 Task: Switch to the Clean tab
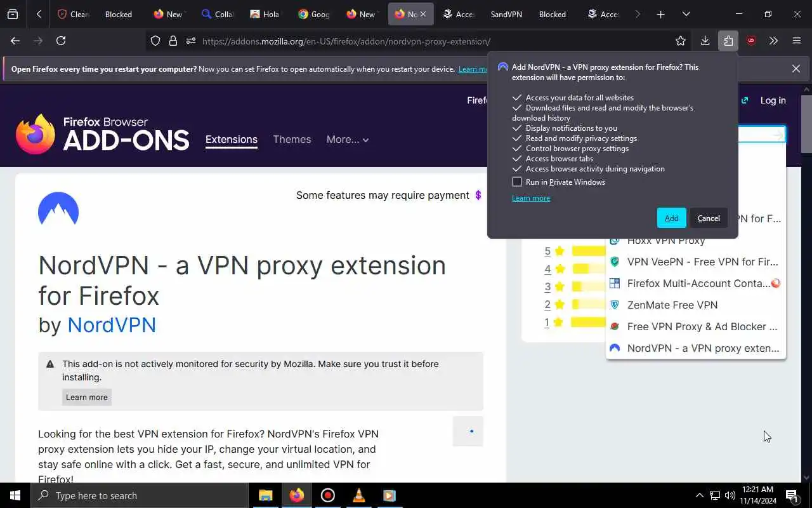coord(73,14)
